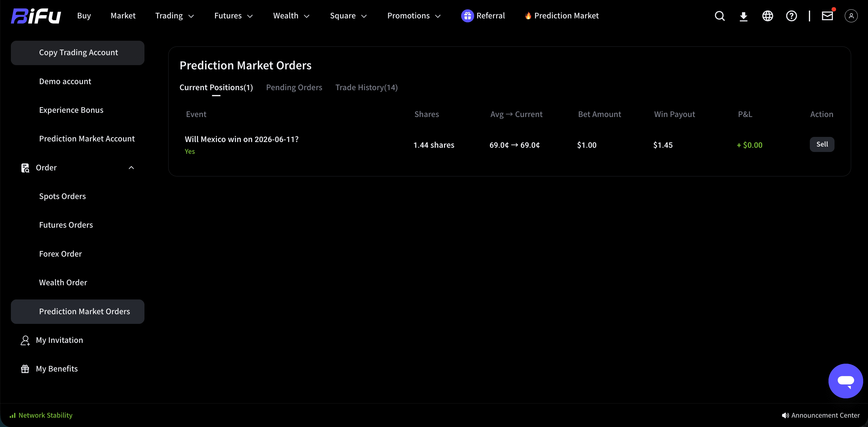Screen dimensions: 868x427
Task: Open the user profile avatar icon
Action: 851,16
